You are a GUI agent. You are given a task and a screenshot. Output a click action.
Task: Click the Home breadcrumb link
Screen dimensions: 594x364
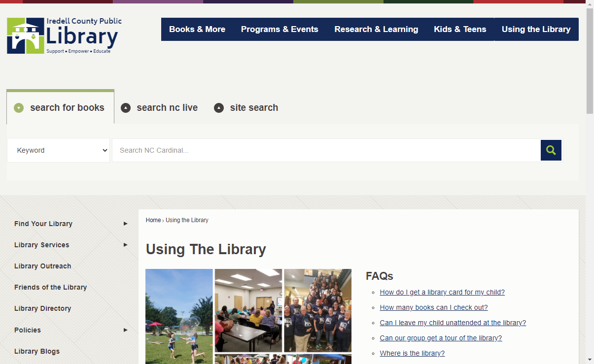coord(153,220)
